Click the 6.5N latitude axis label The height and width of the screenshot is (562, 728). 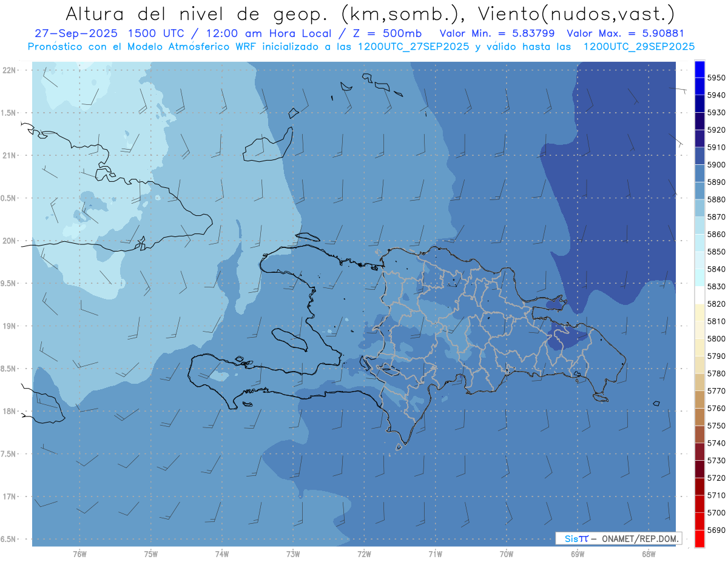(8, 539)
